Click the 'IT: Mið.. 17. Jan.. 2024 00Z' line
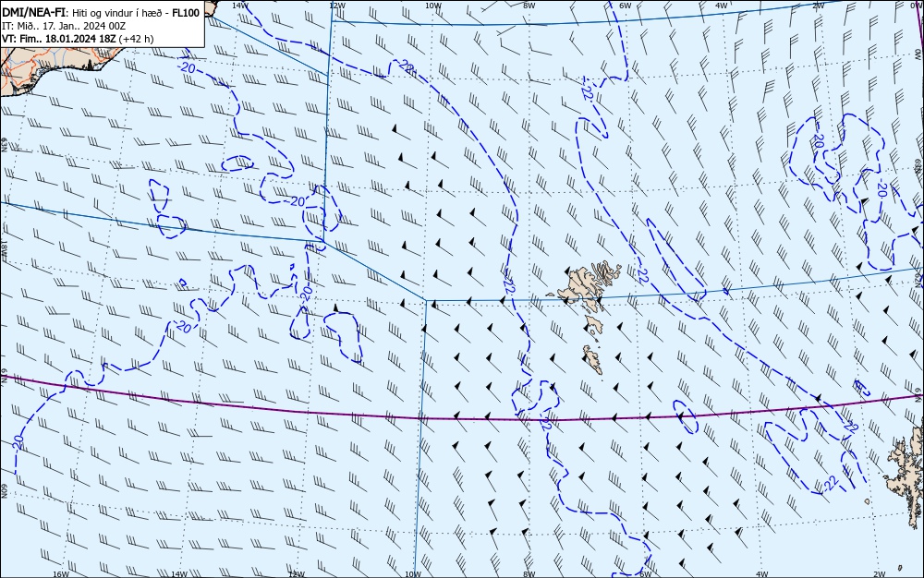The image size is (924, 578). (64, 26)
